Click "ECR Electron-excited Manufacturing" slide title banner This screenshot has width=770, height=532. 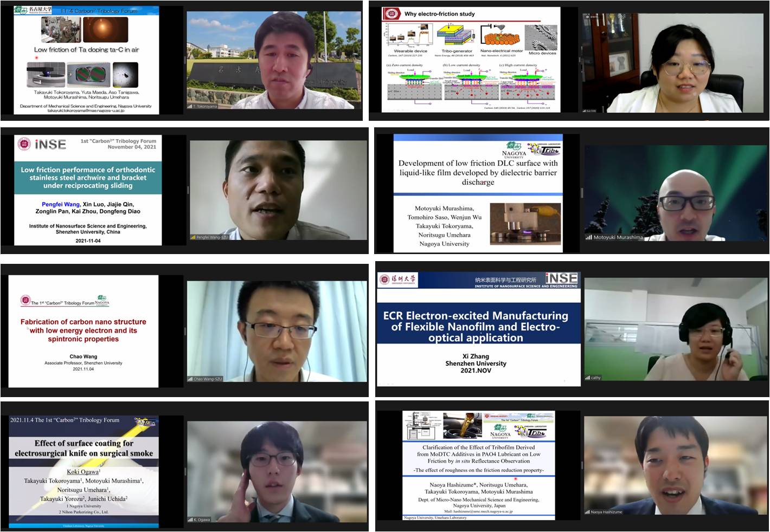point(476,327)
